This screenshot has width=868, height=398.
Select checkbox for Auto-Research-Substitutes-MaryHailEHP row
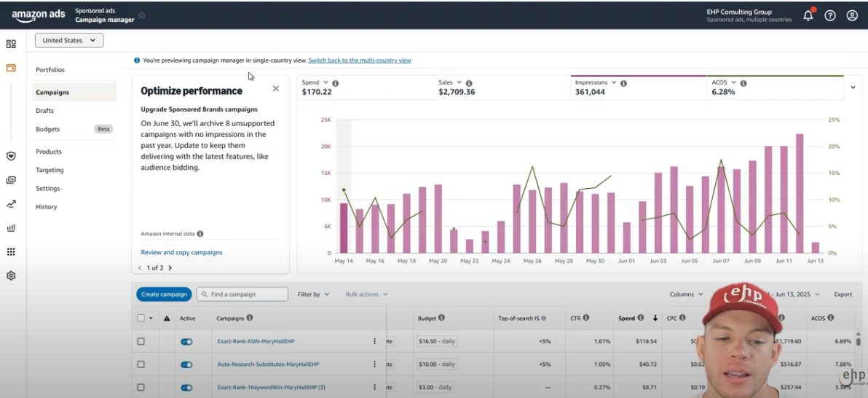tap(141, 364)
